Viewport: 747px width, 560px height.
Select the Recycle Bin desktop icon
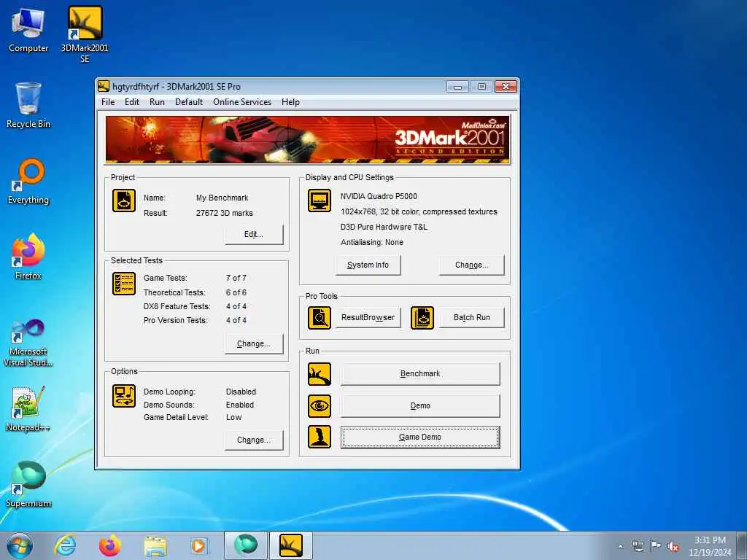28,105
